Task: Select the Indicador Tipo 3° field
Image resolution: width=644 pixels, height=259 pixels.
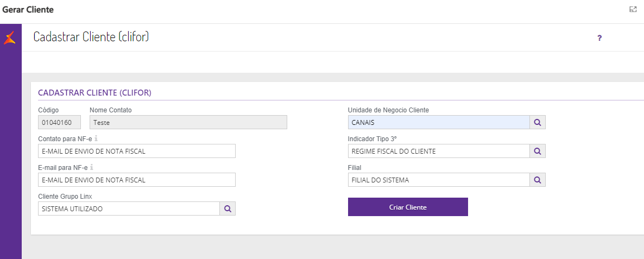Action: click(x=439, y=151)
